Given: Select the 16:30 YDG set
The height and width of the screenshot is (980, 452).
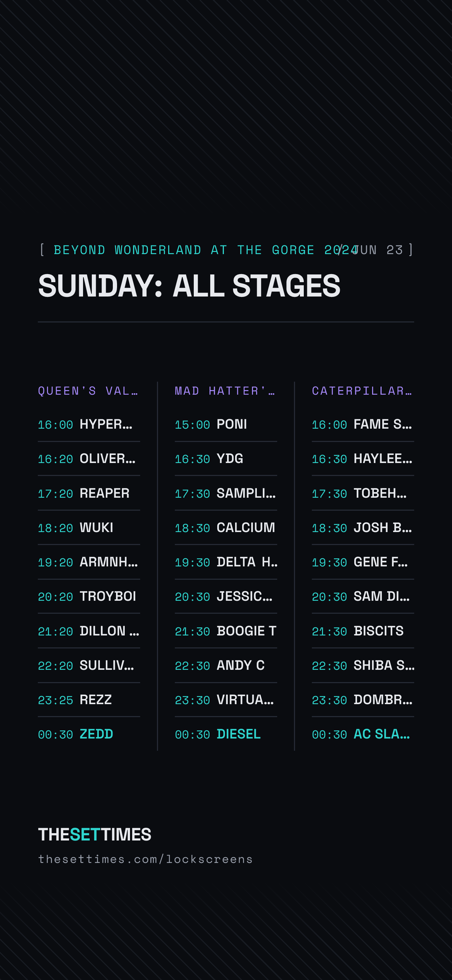Looking at the screenshot, I should coord(226,459).
